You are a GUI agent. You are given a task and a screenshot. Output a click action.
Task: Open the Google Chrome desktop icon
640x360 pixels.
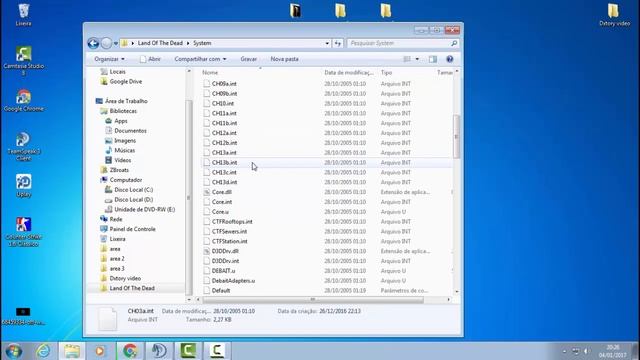point(23,101)
